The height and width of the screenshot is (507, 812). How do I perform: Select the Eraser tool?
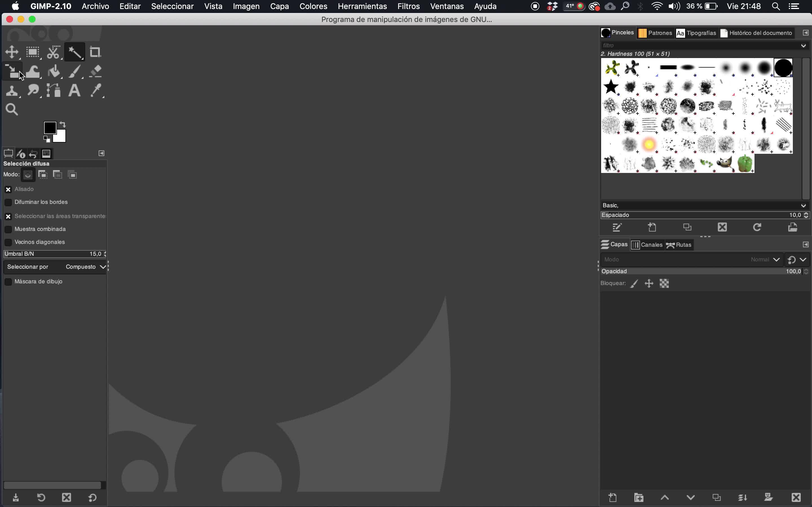(x=96, y=71)
